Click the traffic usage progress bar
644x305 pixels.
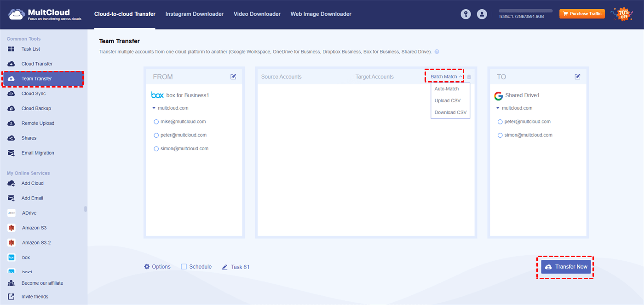526,11
